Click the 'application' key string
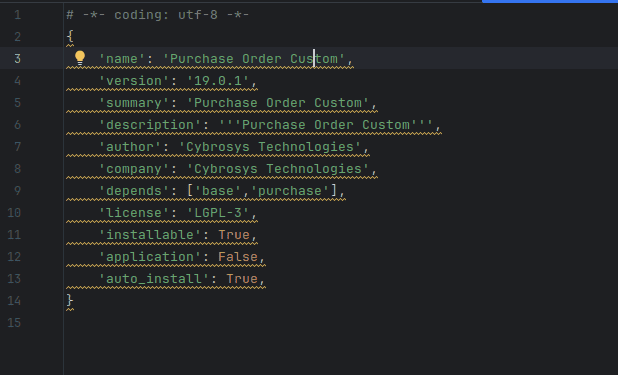This screenshot has height=375, width=618. [150, 257]
